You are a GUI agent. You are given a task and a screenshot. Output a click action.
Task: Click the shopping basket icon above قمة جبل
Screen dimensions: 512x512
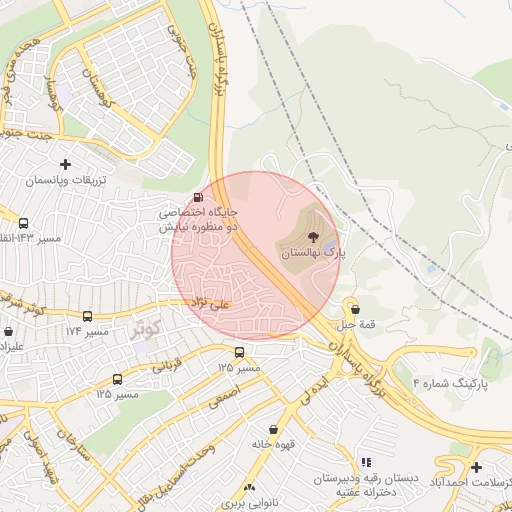tap(355, 310)
